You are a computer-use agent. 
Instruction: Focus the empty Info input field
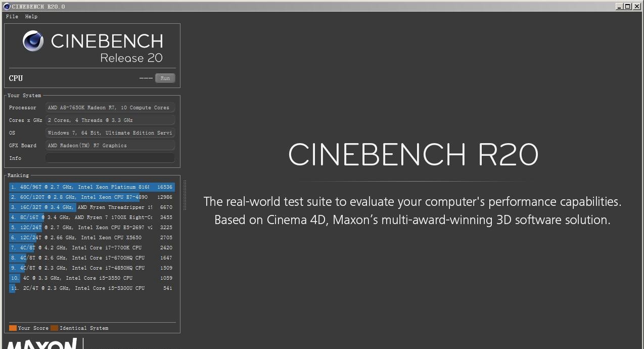click(x=110, y=158)
